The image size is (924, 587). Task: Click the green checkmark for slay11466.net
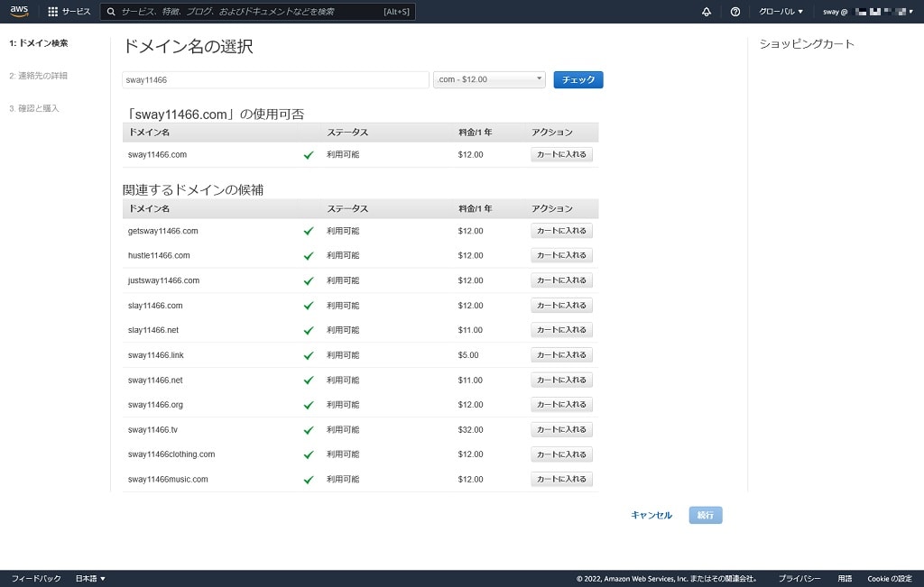pyautogui.click(x=309, y=330)
